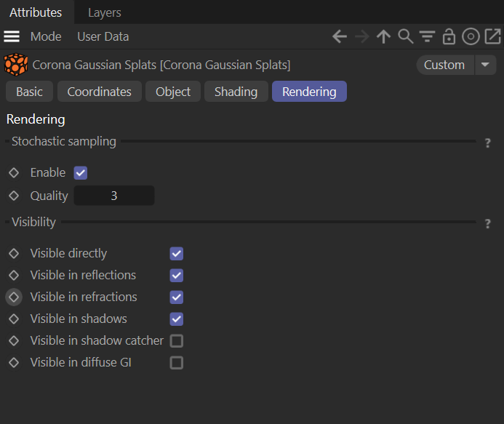
Task: Click keyframe diamond beside Enable
Action: pyautogui.click(x=14, y=172)
